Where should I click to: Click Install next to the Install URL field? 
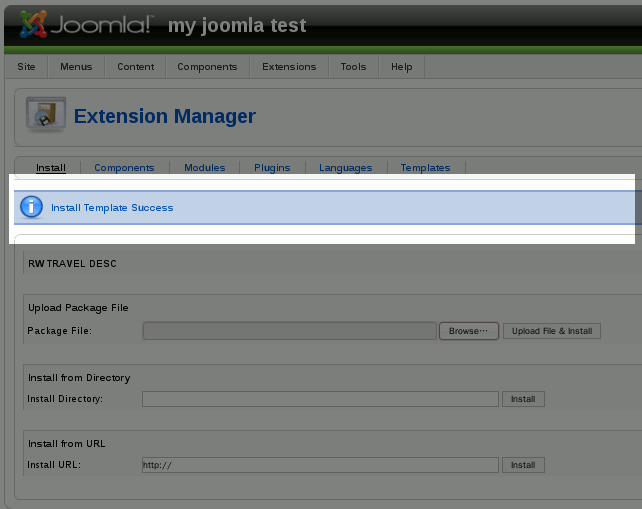[523, 465]
